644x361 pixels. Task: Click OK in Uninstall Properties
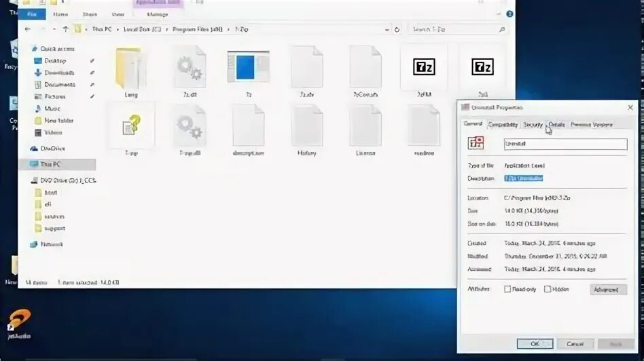(535, 344)
